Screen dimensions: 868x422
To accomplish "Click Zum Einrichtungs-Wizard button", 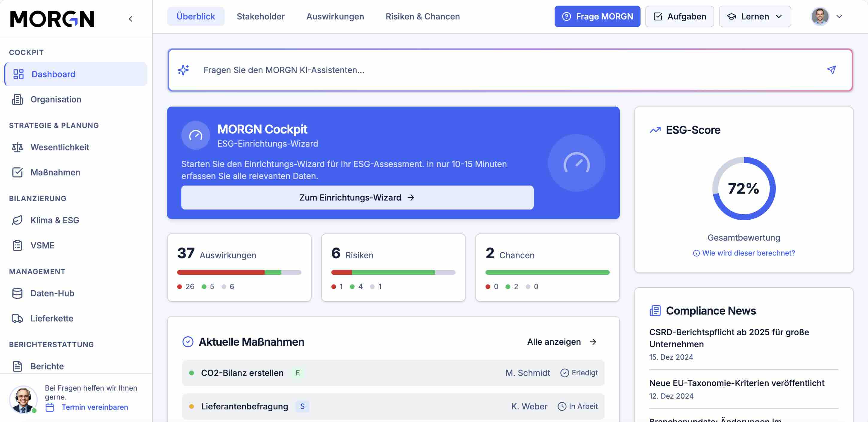I will (357, 198).
